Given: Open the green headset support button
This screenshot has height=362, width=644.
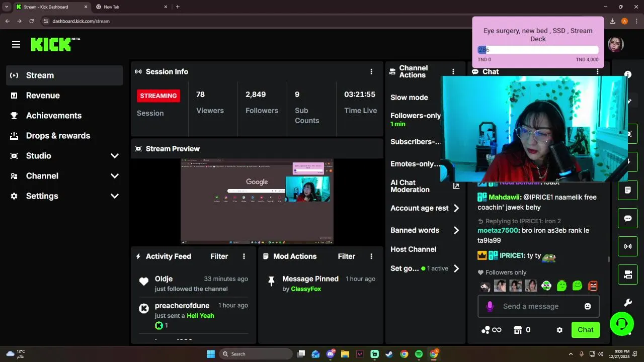Looking at the screenshot, I should point(622,323).
